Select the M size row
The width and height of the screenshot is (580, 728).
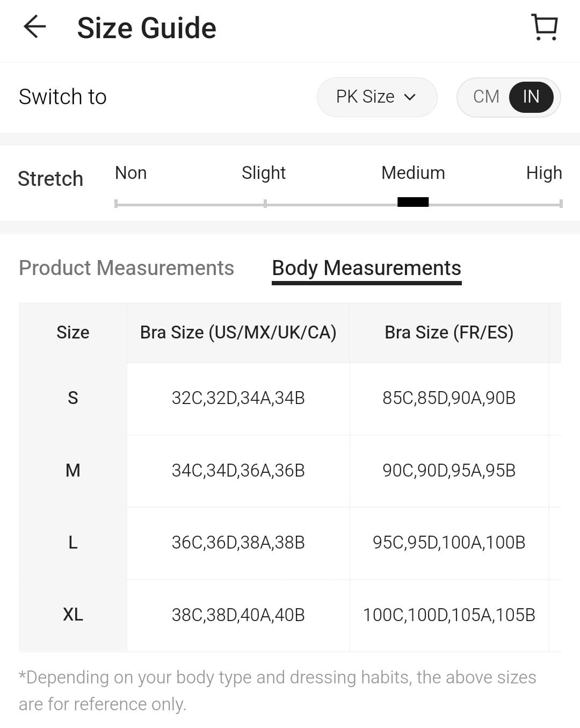[73, 471]
